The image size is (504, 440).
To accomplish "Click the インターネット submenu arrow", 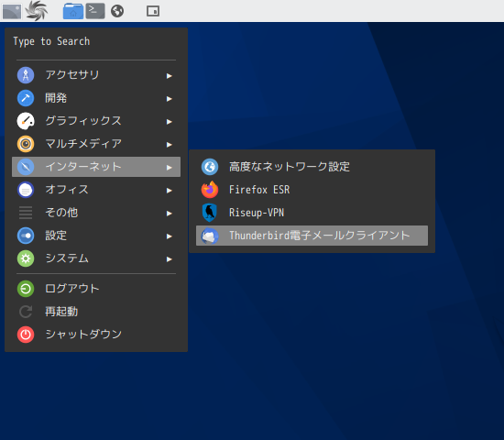I will click(x=170, y=168).
